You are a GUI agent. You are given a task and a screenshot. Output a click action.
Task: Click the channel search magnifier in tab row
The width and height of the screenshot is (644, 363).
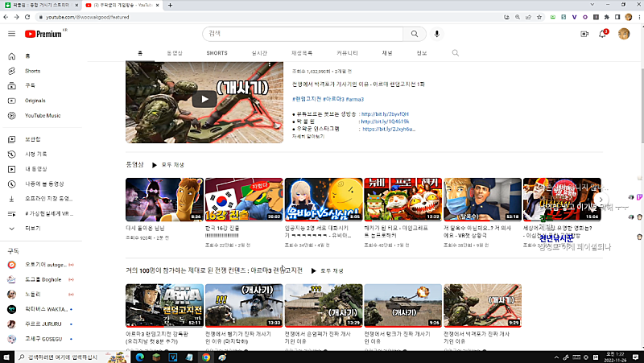click(x=455, y=53)
